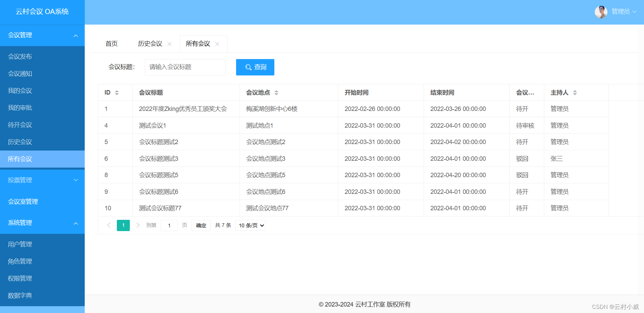Screen dimensions: 644x313
Task: Go to next page with right arrow
Action: coord(138,225)
